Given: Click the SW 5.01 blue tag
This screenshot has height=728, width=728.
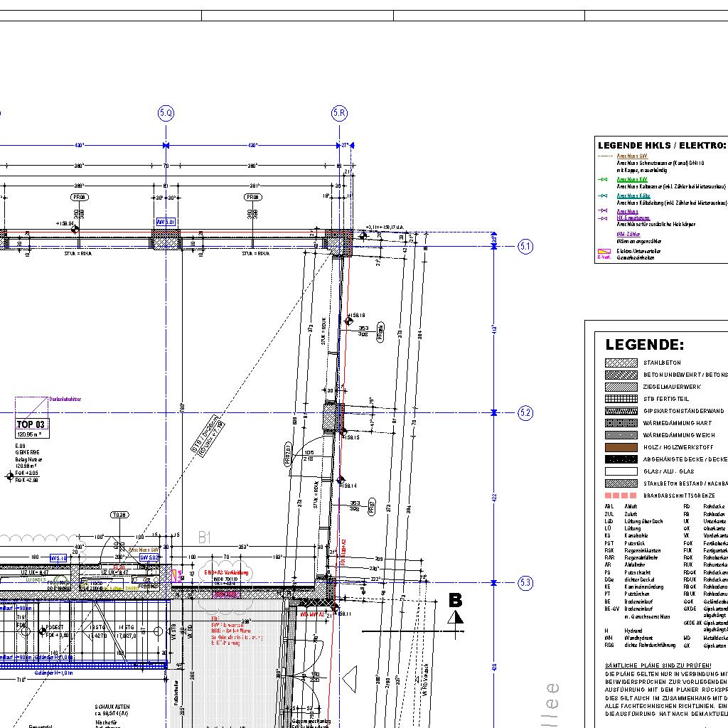Looking at the screenshot, I should 166,222.
